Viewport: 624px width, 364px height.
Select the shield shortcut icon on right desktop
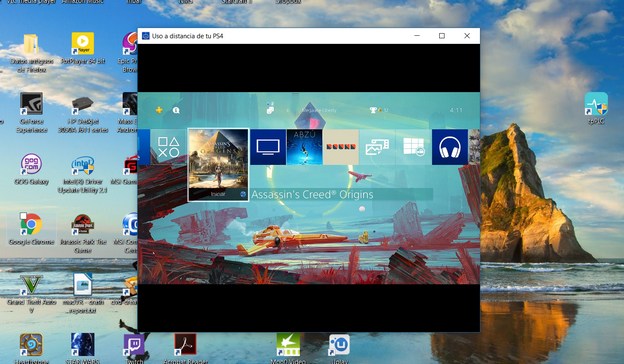(x=596, y=108)
